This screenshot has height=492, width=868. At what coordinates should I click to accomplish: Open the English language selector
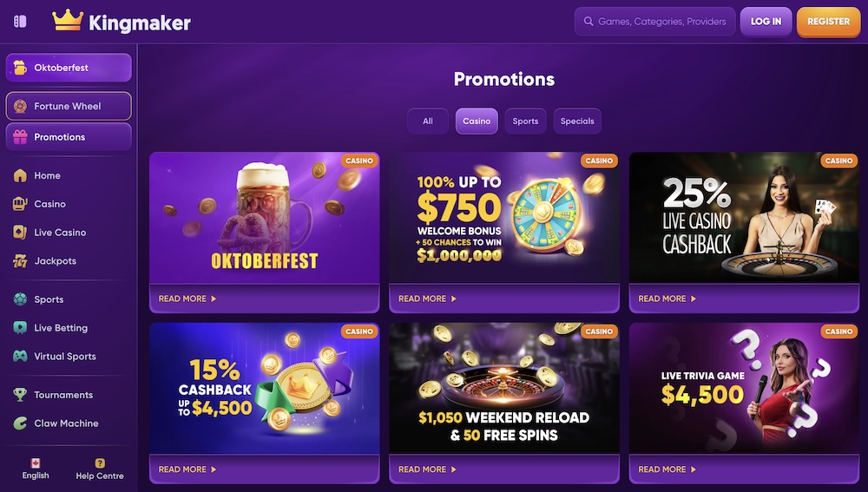[x=36, y=469]
